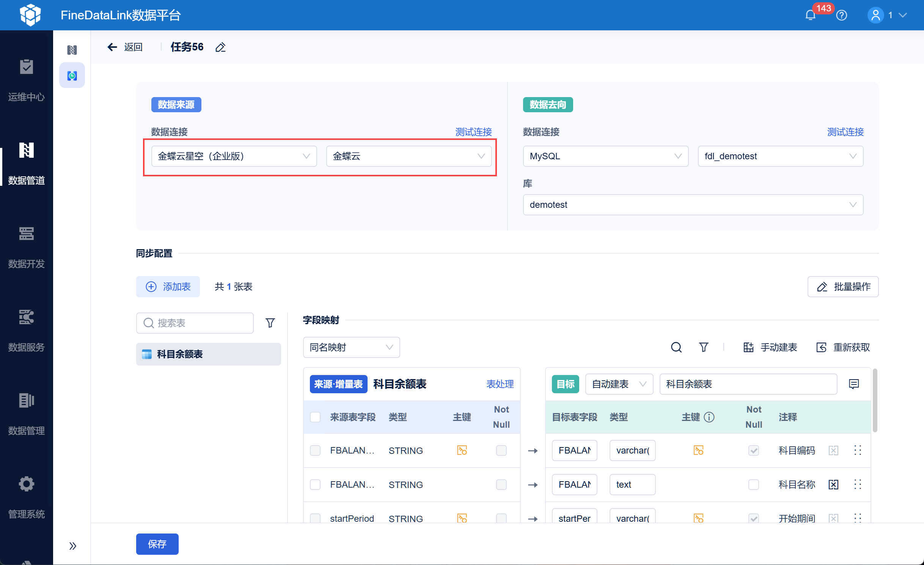Open 数据开发 in the sidebar

(x=27, y=247)
